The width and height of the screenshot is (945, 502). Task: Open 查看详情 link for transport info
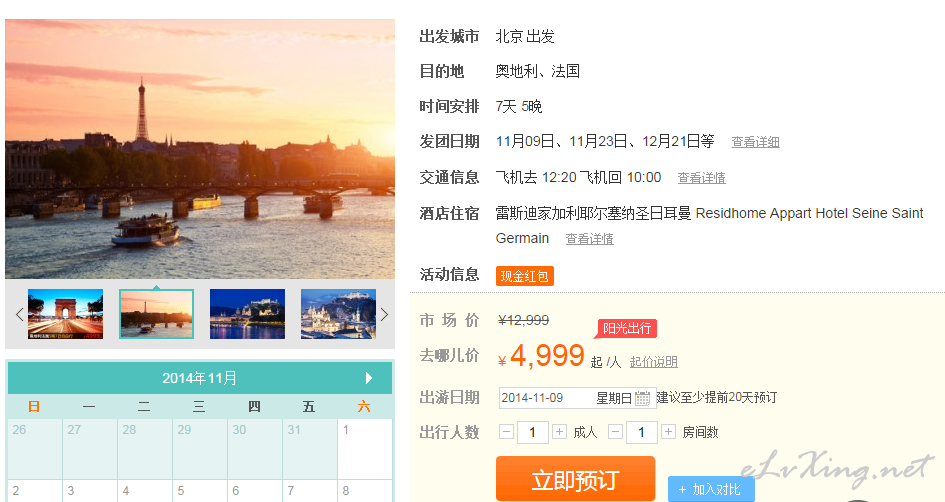tap(701, 178)
